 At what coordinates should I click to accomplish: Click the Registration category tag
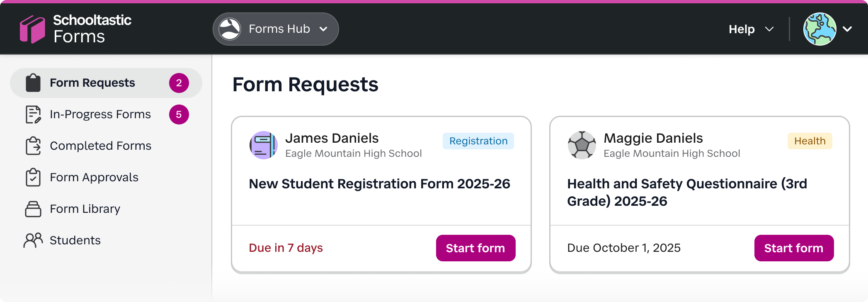(x=478, y=141)
